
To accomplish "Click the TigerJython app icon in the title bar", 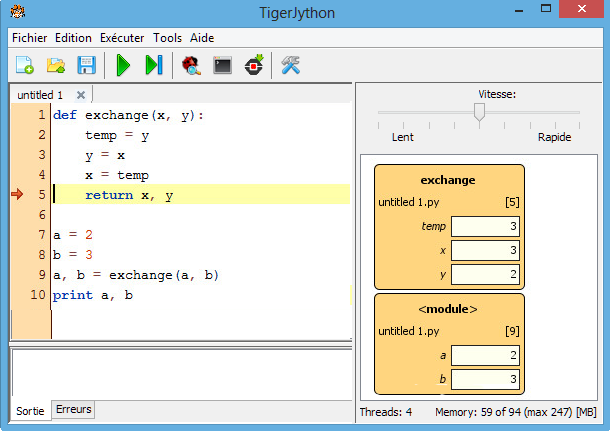I will click(18, 12).
